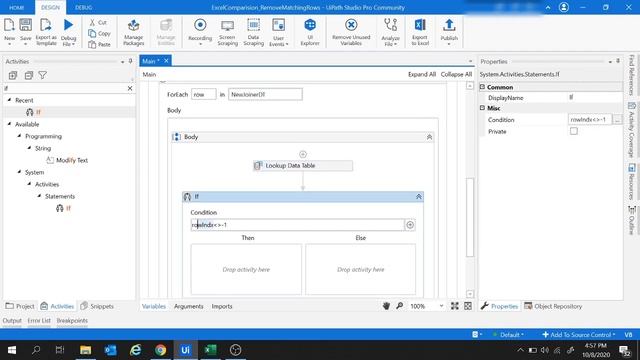640x360 pixels.
Task: Collapse the Misc properties section
Action: 482,108
